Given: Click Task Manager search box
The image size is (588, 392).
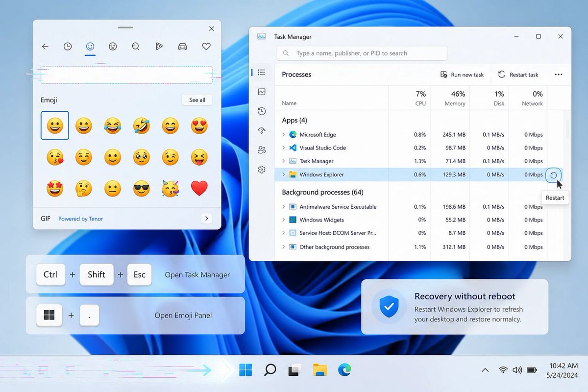Looking at the screenshot, I should tap(362, 53).
